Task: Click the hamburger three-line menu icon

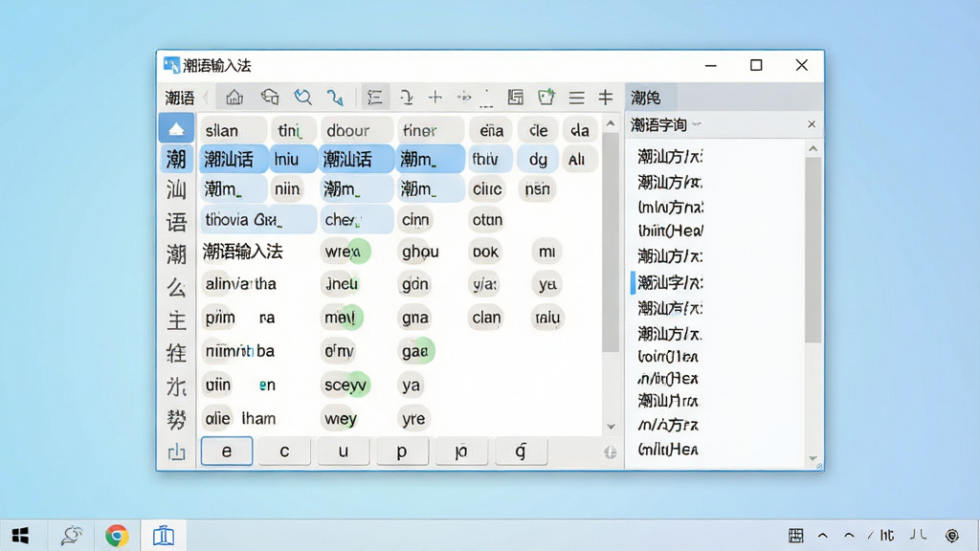Action: pyautogui.click(x=576, y=98)
